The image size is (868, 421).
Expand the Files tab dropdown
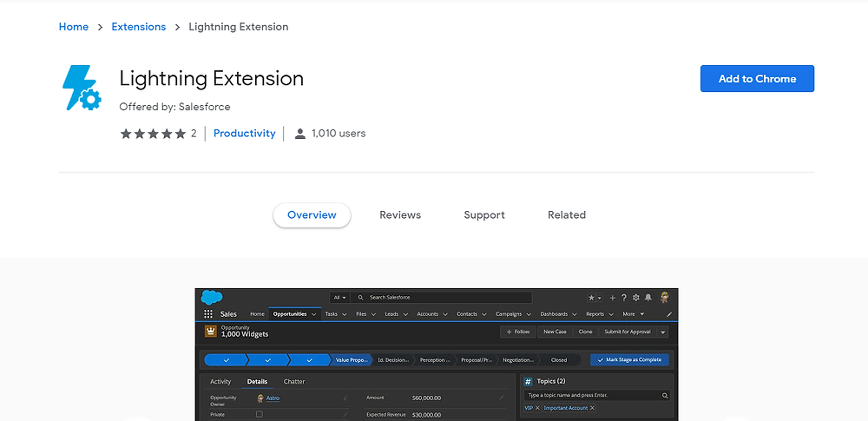[373, 314]
